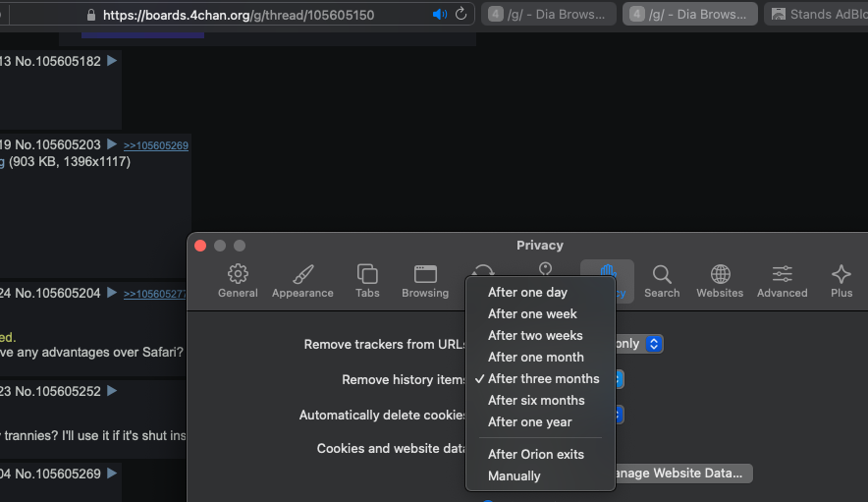Reload the page with the refresh icon
The width and height of the screenshot is (868, 502).
click(x=461, y=14)
